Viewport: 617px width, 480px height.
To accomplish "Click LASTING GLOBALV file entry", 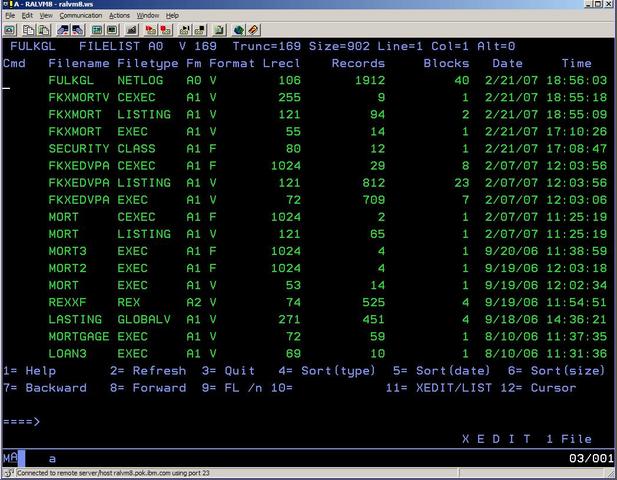I will (x=308, y=319).
